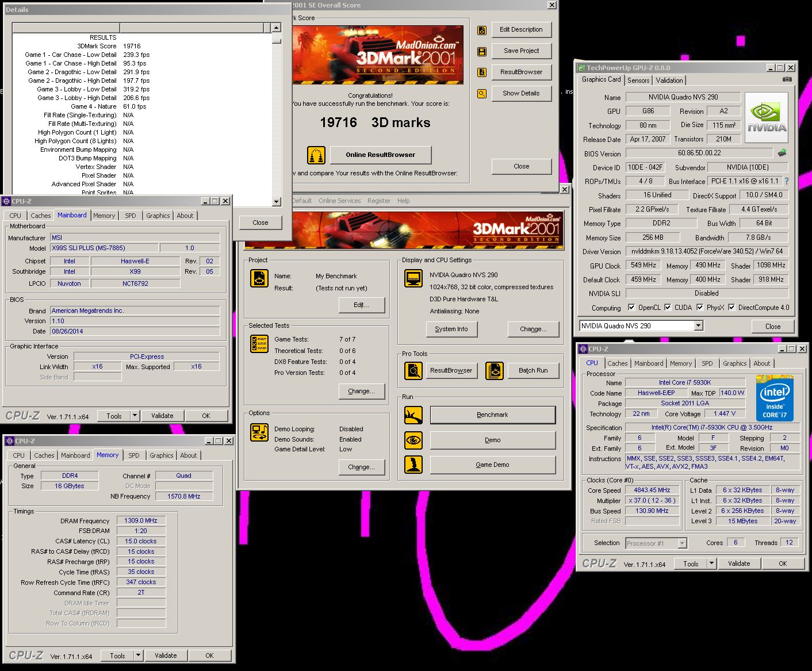Click the Game Demo joystick icon

[413, 465]
